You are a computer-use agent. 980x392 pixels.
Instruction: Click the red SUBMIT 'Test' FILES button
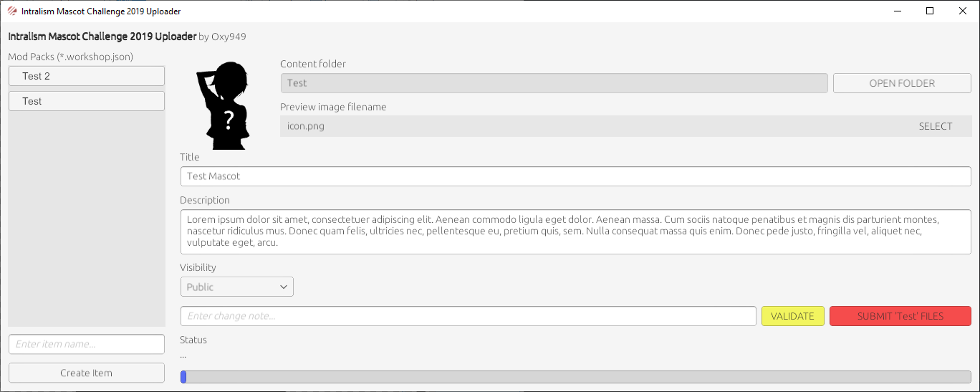(900, 316)
